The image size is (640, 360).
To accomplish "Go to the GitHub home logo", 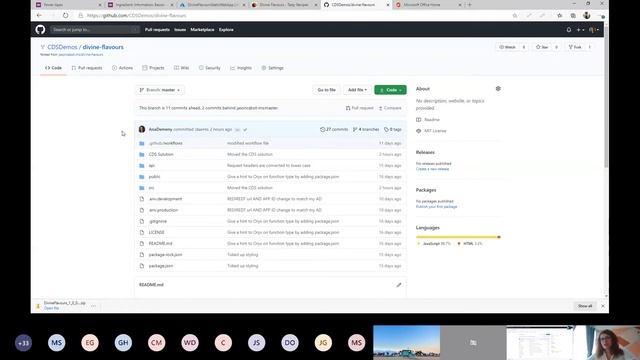I will click(40, 29).
